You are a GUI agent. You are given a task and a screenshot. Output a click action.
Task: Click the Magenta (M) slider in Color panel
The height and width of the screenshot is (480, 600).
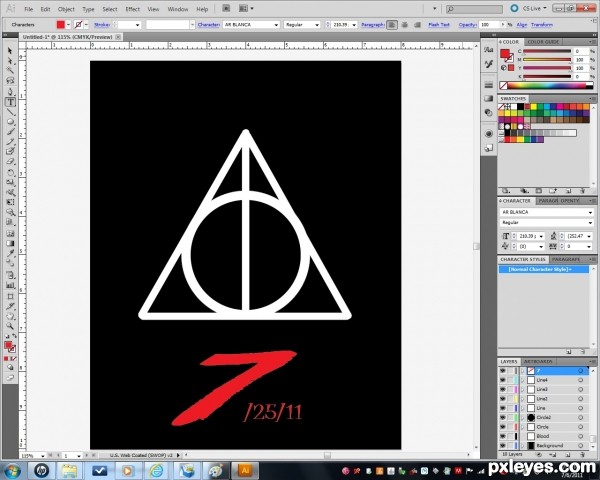[x=547, y=60]
